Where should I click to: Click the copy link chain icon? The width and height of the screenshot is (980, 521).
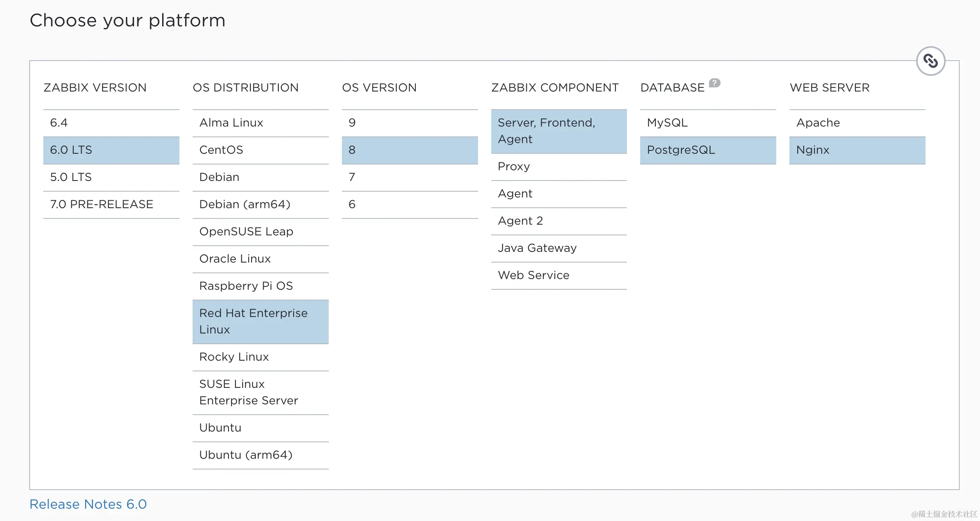(931, 61)
